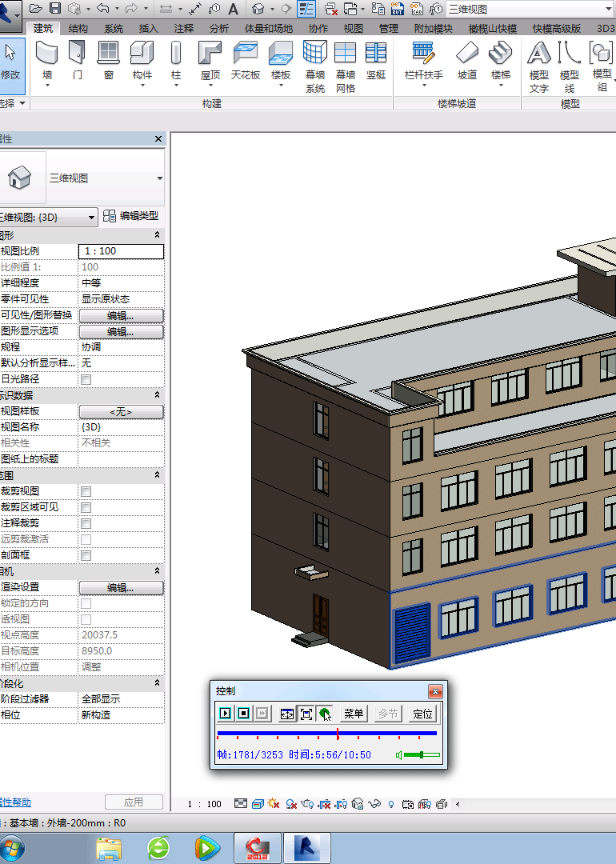The image size is (616, 864).
Task: Toggle the 裁剪视图 checkbox
Action: tap(86, 491)
